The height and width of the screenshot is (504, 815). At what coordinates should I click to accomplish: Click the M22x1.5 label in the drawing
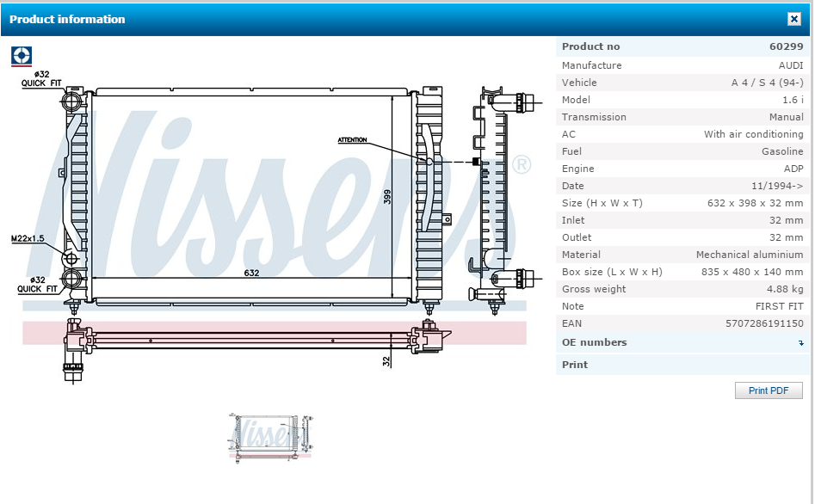coord(28,239)
